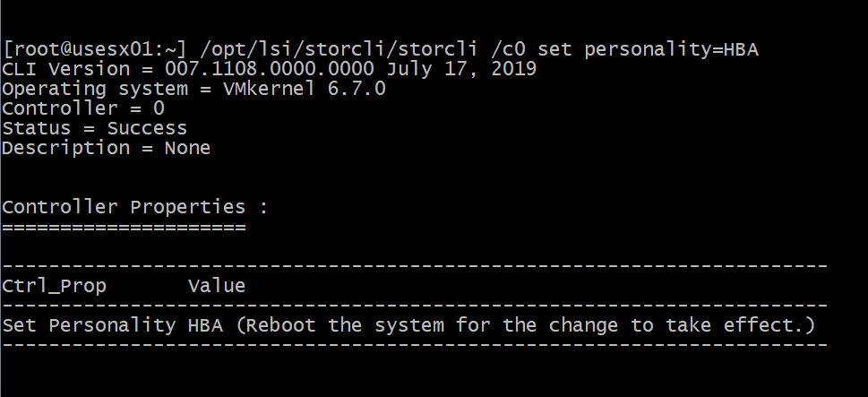This screenshot has height=397, width=868.
Task: Click the Value column header
Action: 217,286
